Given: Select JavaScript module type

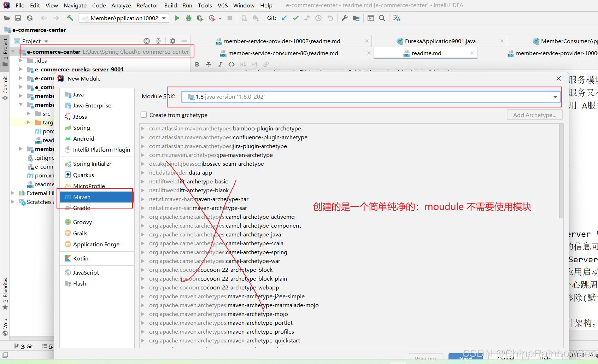Looking at the screenshot, I should [x=97, y=273].
